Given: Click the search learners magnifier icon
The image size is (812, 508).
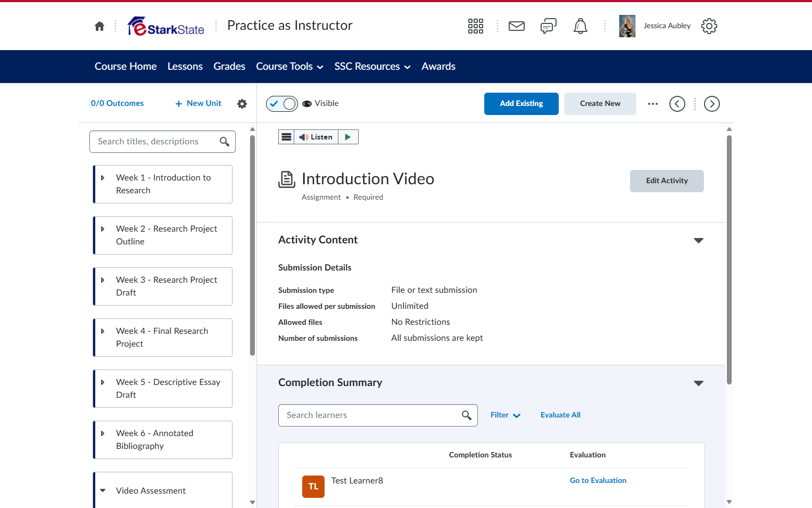Looking at the screenshot, I should [x=467, y=415].
